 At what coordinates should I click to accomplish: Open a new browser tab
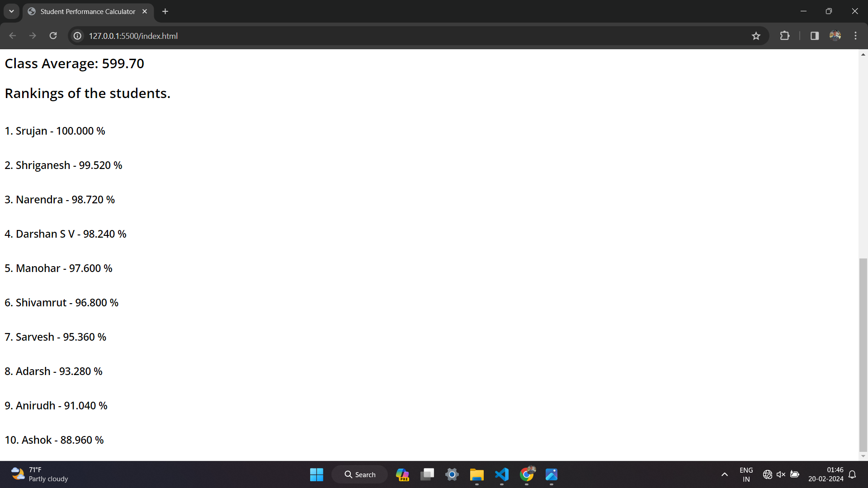[x=165, y=11]
